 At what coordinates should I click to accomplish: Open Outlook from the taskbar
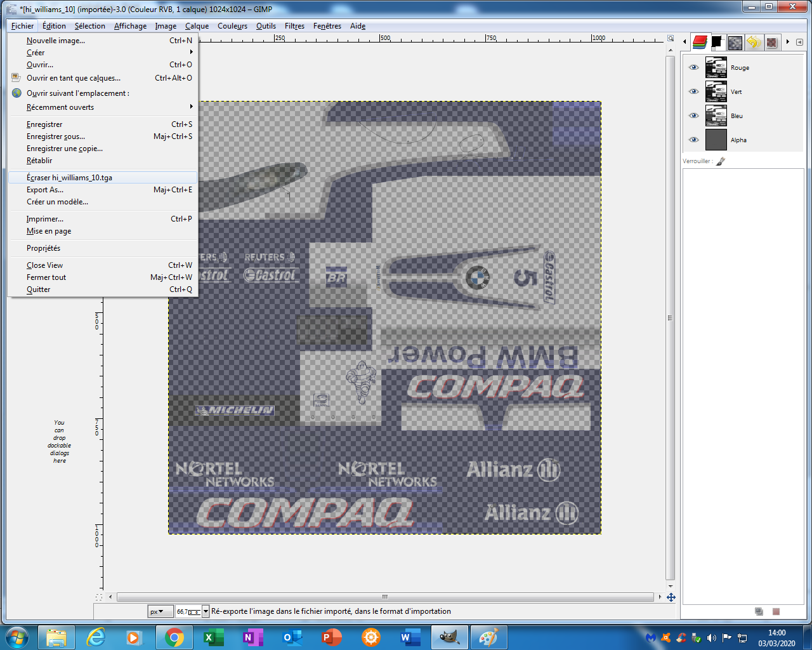pyautogui.click(x=292, y=637)
